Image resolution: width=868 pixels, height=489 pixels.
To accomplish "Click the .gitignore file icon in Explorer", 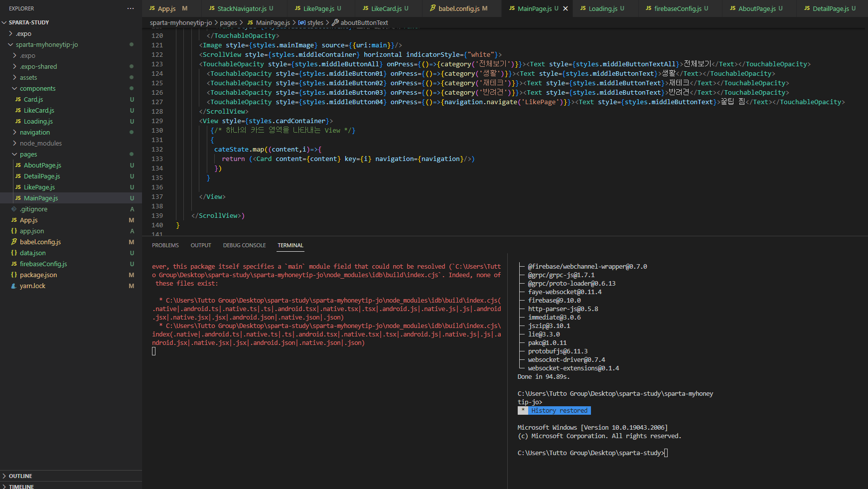I will pyautogui.click(x=14, y=209).
